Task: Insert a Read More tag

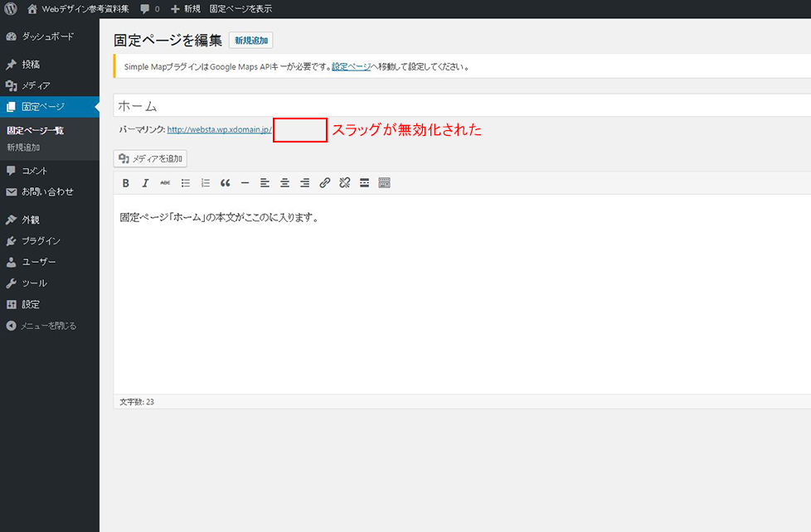Action: click(364, 183)
